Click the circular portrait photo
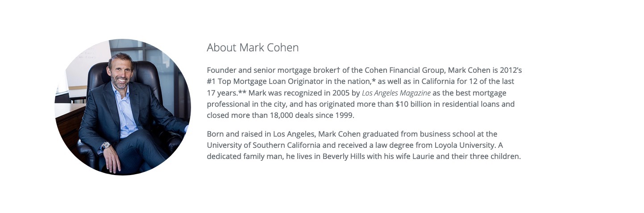The height and width of the screenshot is (213, 644). [x=123, y=107]
